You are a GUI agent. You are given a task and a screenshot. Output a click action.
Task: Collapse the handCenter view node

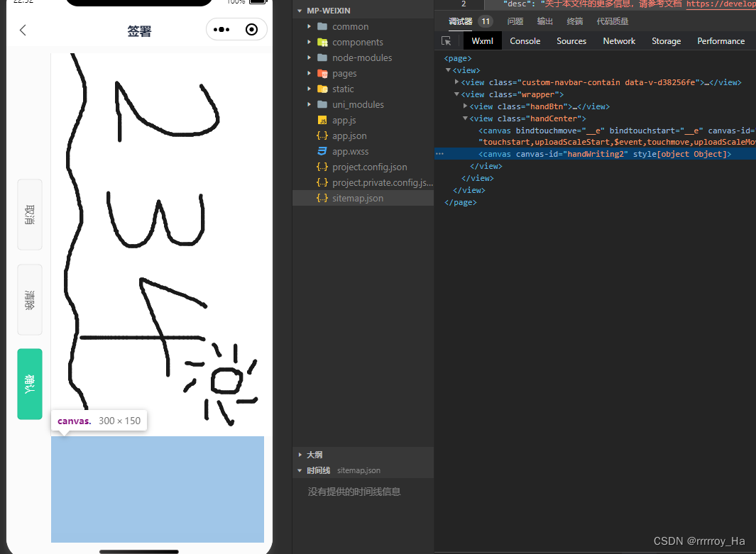[x=465, y=118]
